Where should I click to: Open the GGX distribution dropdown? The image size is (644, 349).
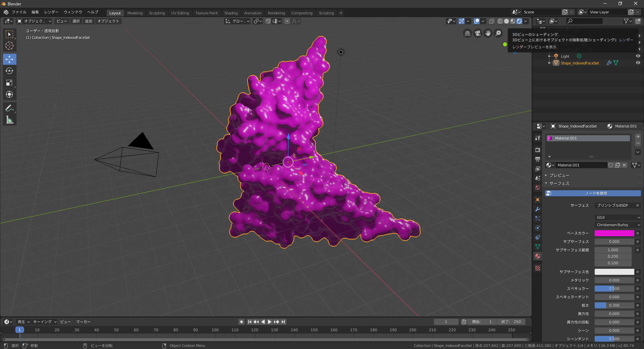coord(618,217)
